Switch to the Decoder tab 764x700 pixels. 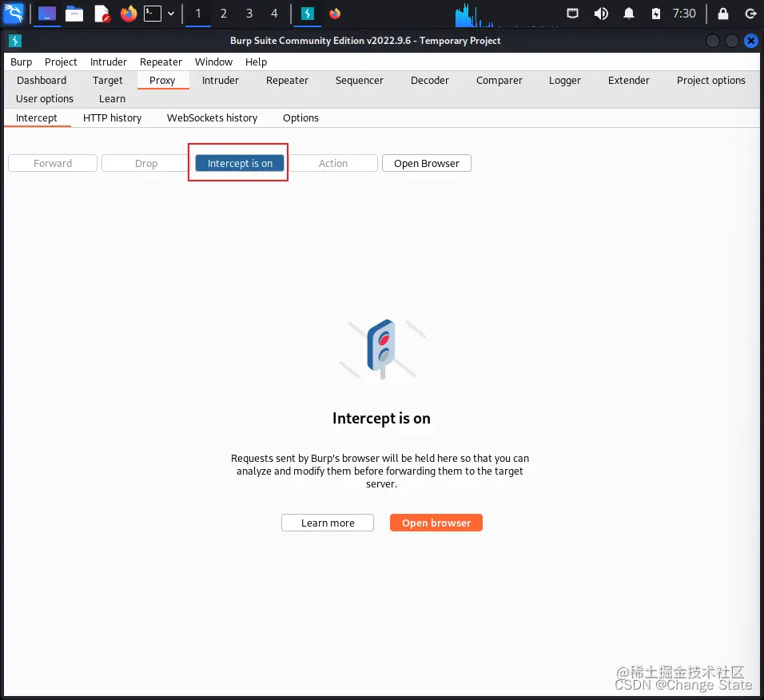point(429,81)
